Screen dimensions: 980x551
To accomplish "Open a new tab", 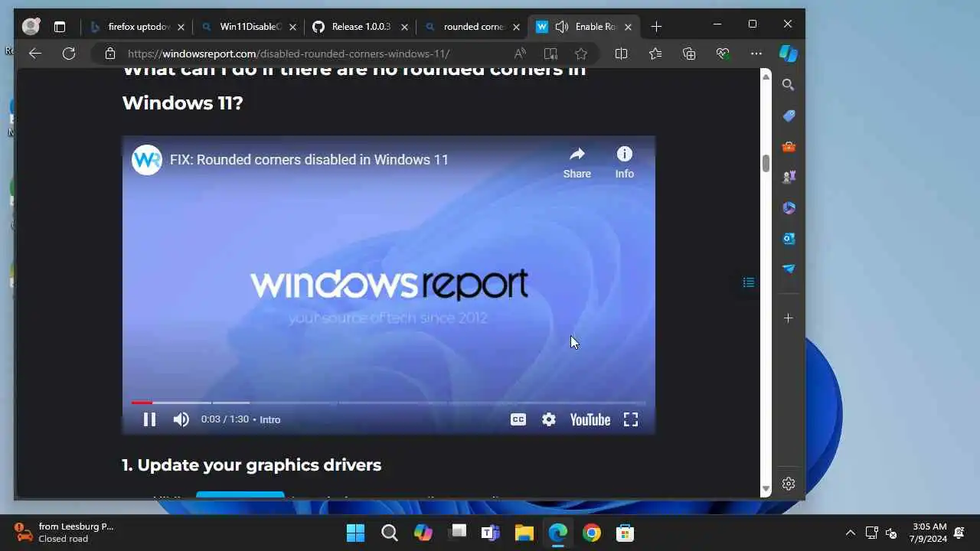I will pyautogui.click(x=656, y=27).
